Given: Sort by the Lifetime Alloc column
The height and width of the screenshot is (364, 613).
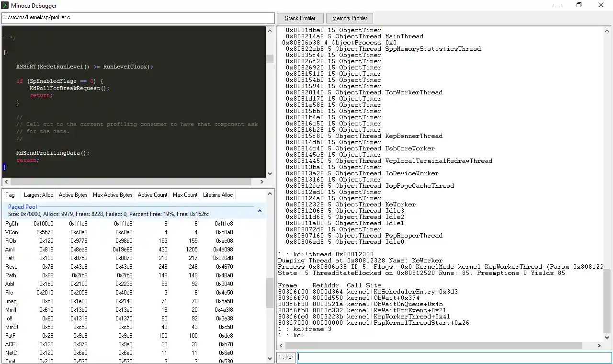Looking at the screenshot, I should coord(218,194).
